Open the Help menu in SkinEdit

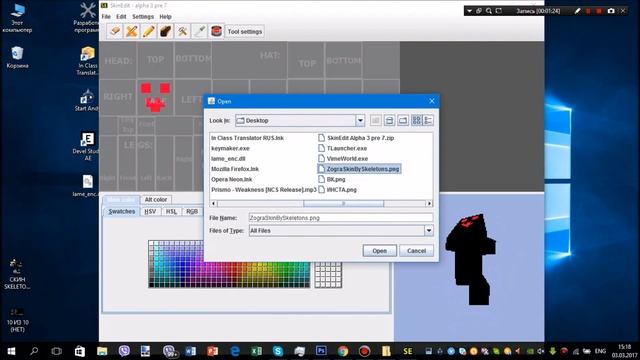[x=165, y=17]
